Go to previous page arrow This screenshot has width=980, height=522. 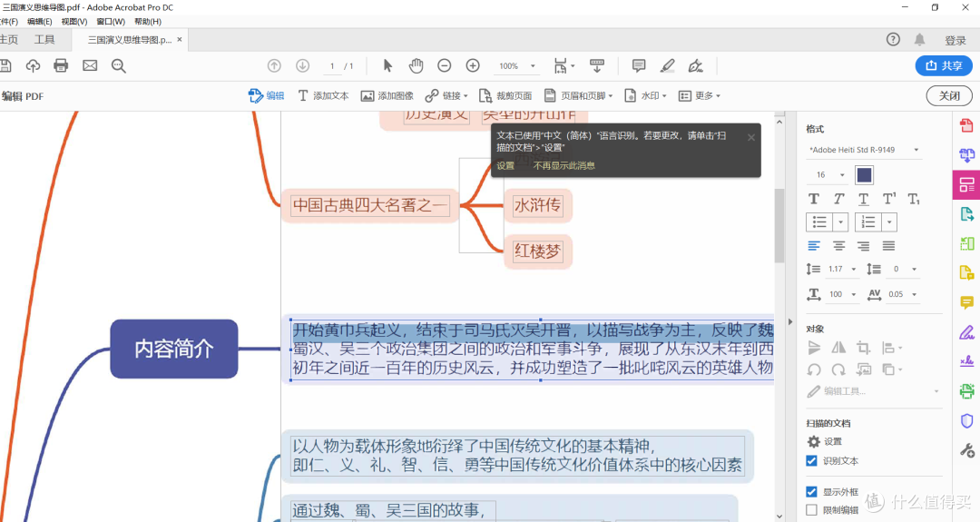tap(274, 65)
